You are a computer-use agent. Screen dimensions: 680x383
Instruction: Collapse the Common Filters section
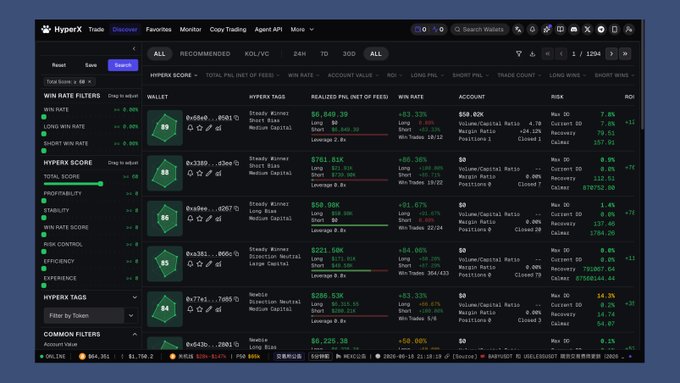click(x=134, y=334)
